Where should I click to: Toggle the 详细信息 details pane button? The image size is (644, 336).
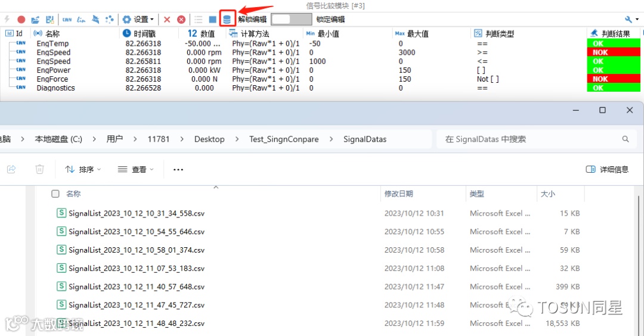point(607,169)
